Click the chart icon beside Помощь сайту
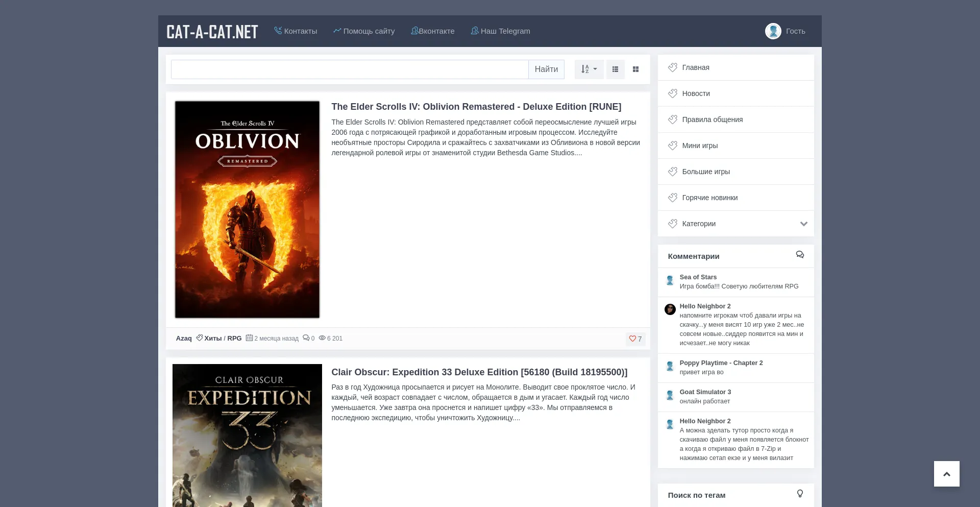This screenshot has width=980, height=507. 337,31
